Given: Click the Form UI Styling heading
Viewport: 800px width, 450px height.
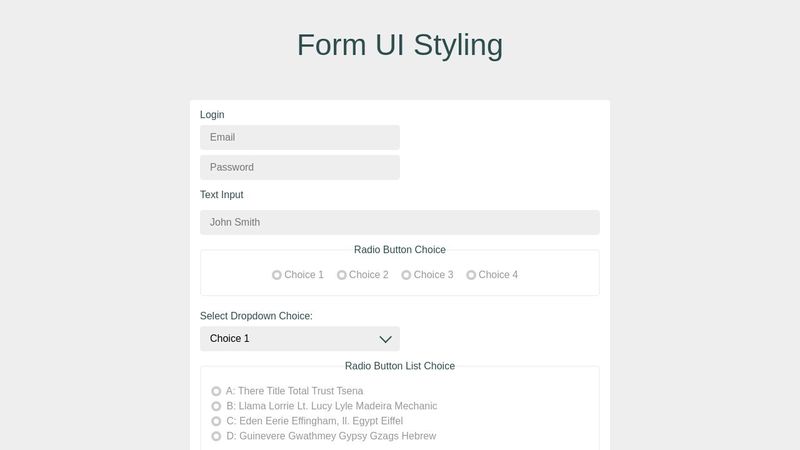Looking at the screenshot, I should coord(400,45).
